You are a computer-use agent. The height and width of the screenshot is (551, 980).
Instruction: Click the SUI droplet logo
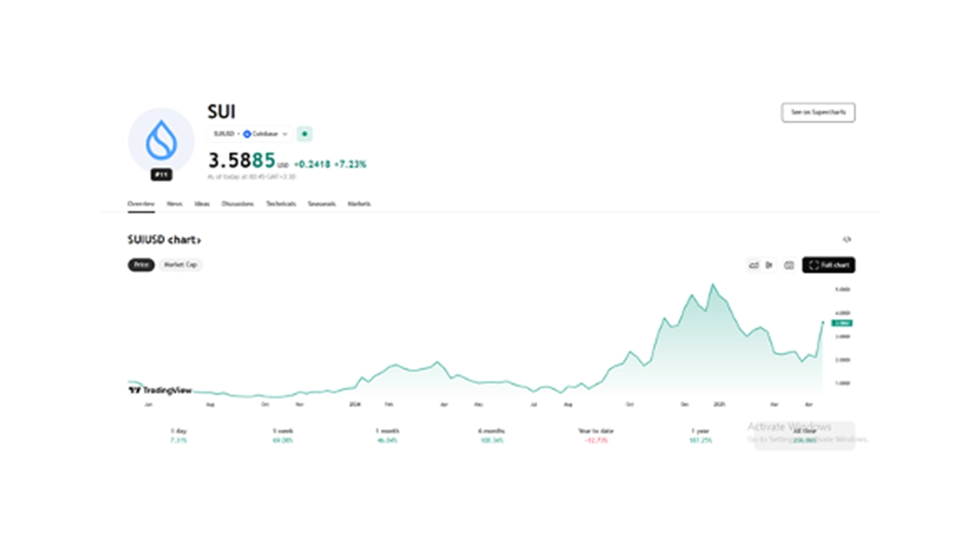tap(161, 141)
